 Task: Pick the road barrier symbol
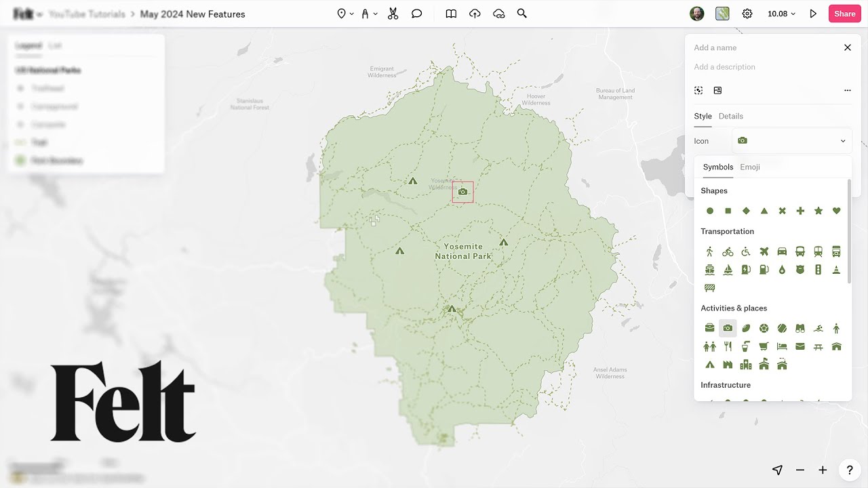pos(710,288)
